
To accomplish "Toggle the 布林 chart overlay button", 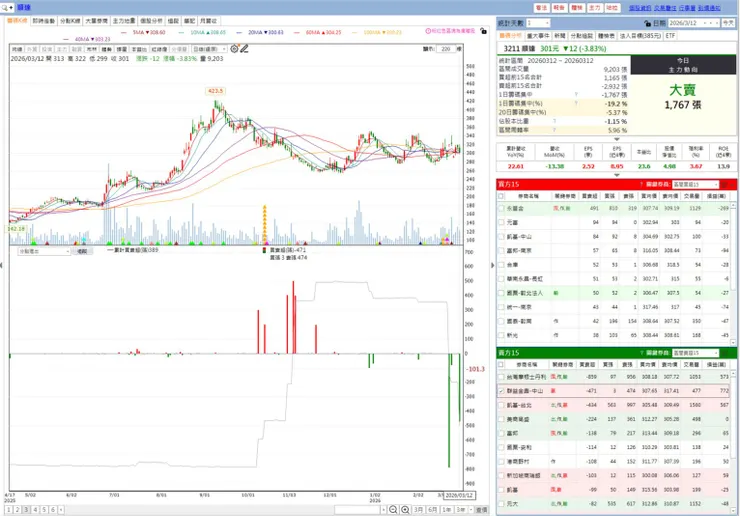I will [x=92, y=49].
